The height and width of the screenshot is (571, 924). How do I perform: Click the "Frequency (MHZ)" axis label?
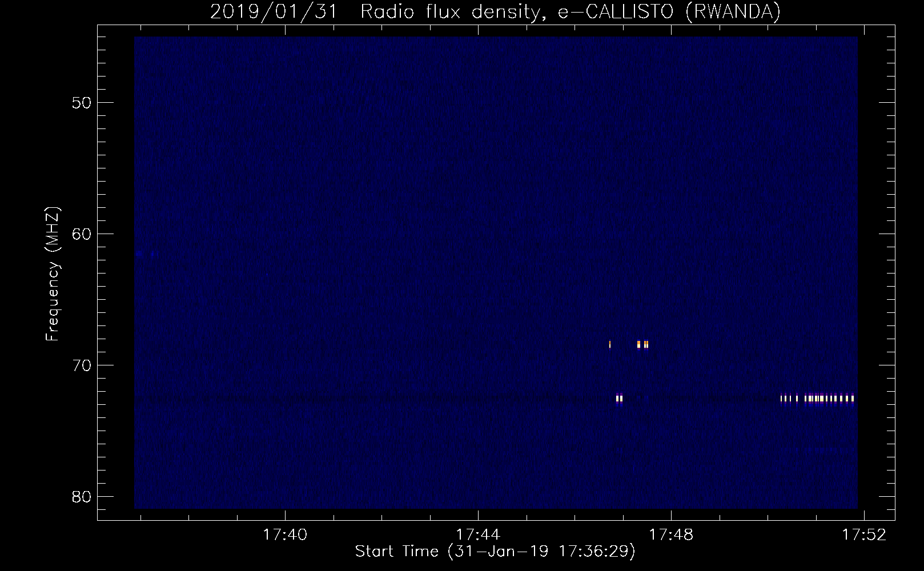tap(53, 274)
